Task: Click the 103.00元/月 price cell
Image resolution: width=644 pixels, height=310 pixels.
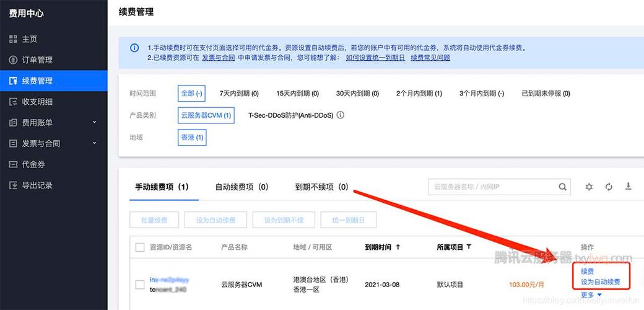Action: 526,285
